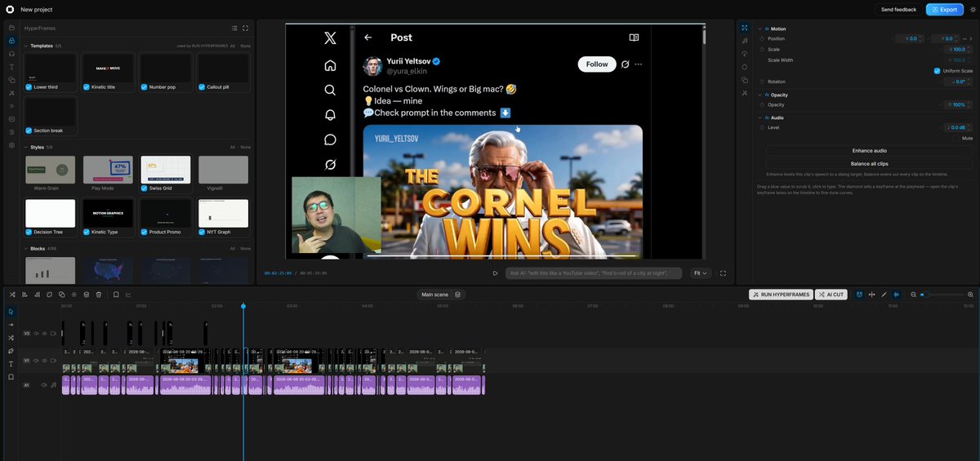Open the text T sidebar panel
980x461 pixels.
pos(11,67)
